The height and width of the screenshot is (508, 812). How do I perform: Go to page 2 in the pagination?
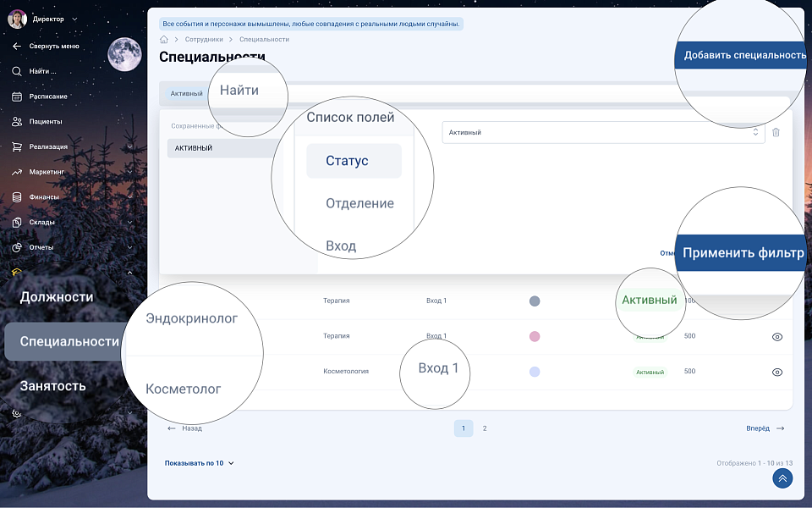point(485,428)
